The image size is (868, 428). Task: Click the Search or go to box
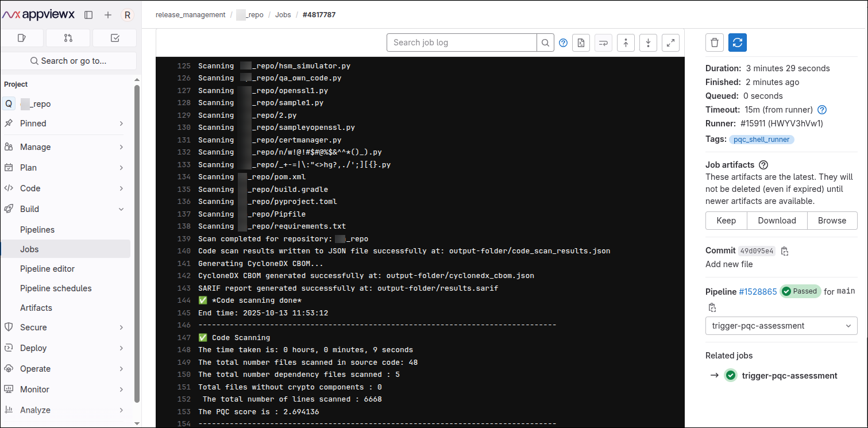tap(69, 61)
